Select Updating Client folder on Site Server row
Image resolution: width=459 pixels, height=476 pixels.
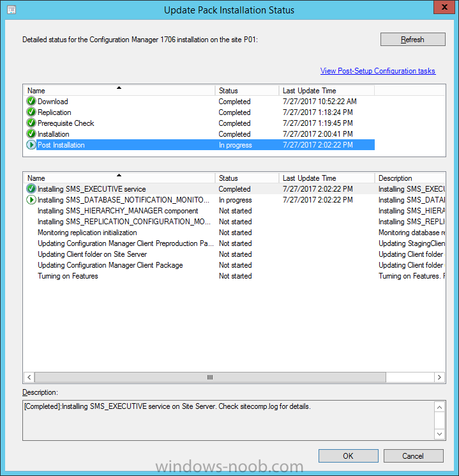(234, 254)
